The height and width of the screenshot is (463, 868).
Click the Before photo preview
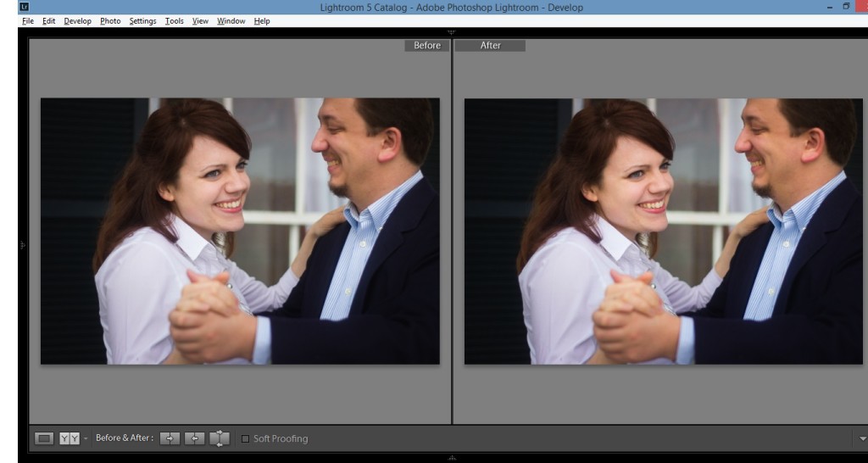pos(240,231)
